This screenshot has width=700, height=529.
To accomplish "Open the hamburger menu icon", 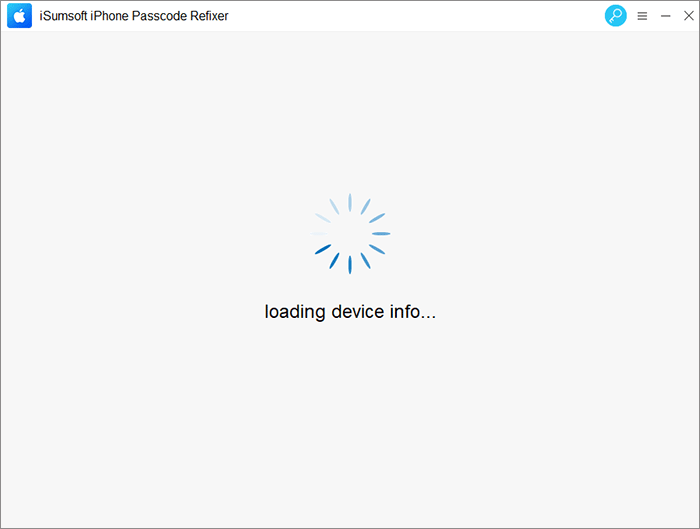I will [642, 16].
